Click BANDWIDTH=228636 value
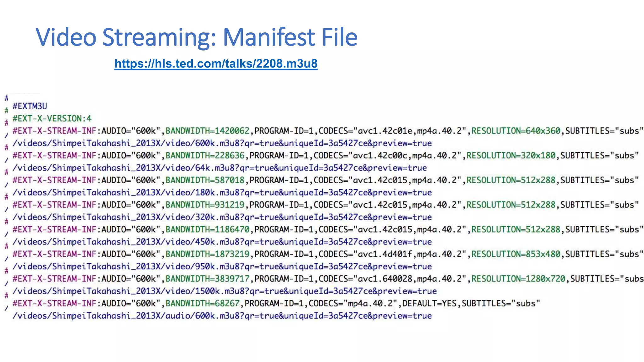Viewport: 644px width, 362px height. pos(205,156)
